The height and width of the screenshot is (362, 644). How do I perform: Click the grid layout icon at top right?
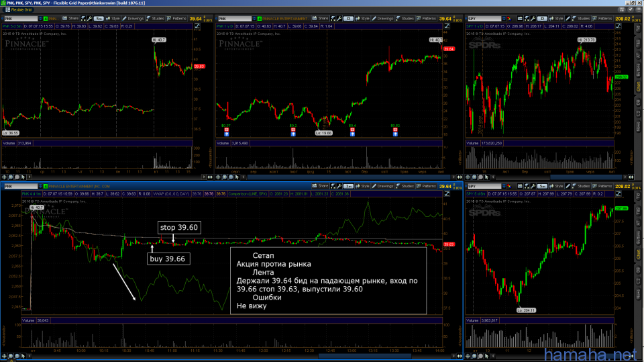(622, 9)
